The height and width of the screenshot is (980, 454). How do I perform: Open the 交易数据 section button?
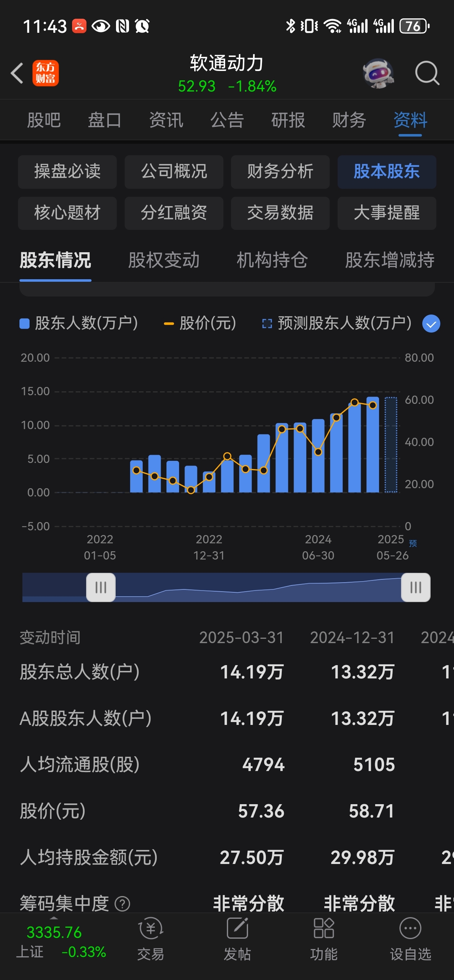pos(280,213)
